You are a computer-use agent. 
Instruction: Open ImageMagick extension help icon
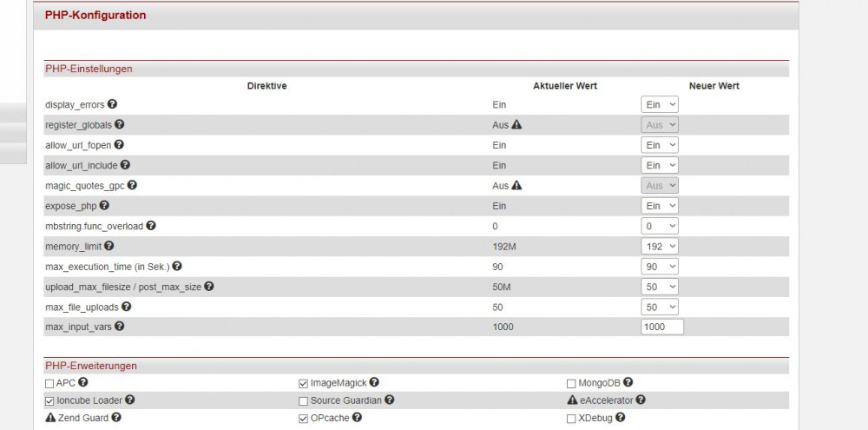click(x=374, y=382)
